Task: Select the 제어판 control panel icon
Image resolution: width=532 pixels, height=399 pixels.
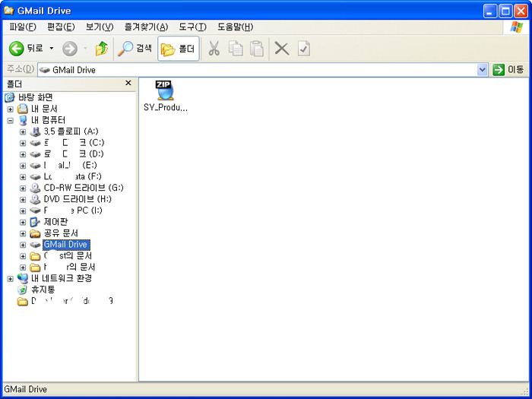Action: pos(35,222)
